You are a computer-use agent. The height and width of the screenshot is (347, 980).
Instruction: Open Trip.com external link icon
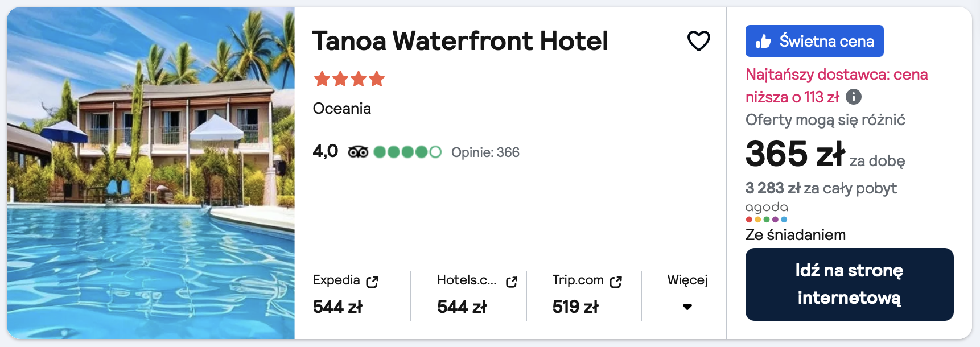click(616, 282)
